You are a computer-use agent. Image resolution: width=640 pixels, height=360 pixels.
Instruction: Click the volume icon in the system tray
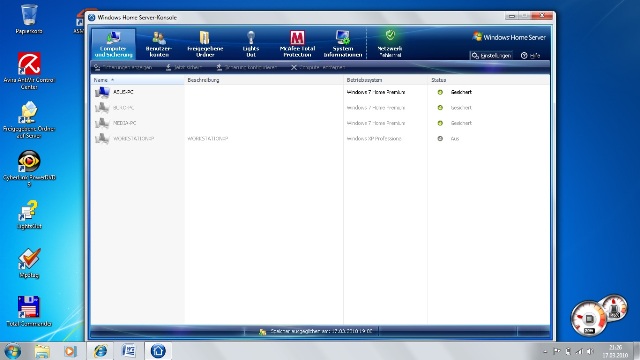590,351
